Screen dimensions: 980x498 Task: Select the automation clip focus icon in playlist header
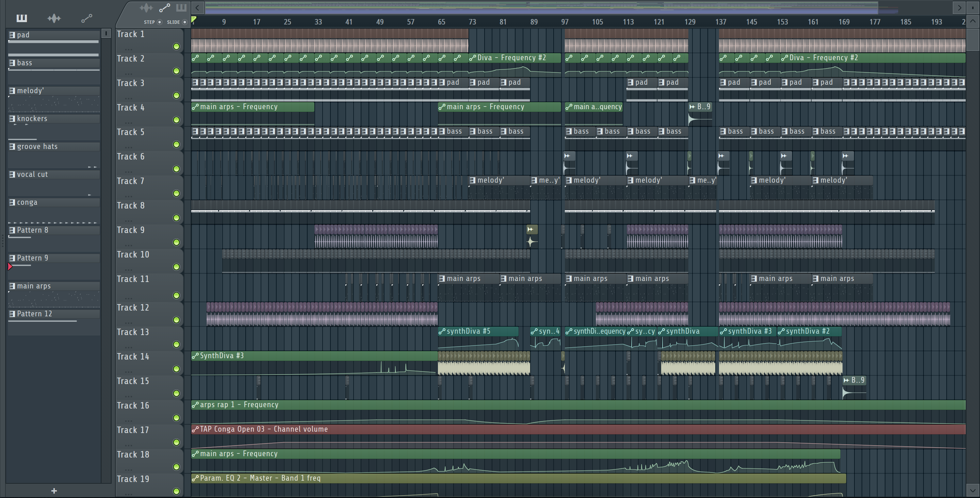pyautogui.click(x=164, y=7)
